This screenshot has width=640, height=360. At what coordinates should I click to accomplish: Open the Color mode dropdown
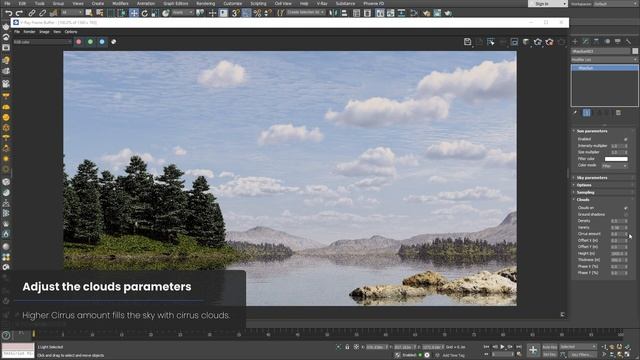[614, 166]
